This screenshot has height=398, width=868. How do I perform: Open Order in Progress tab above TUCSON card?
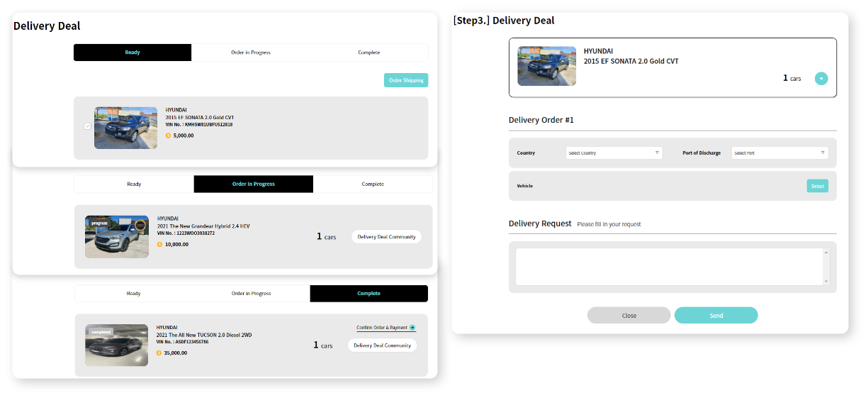pyautogui.click(x=251, y=294)
